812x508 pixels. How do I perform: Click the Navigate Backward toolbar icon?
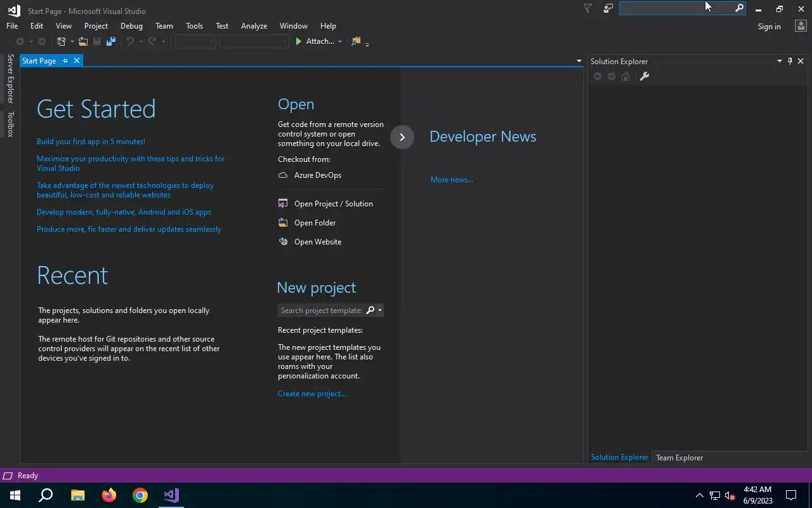click(20, 41)
